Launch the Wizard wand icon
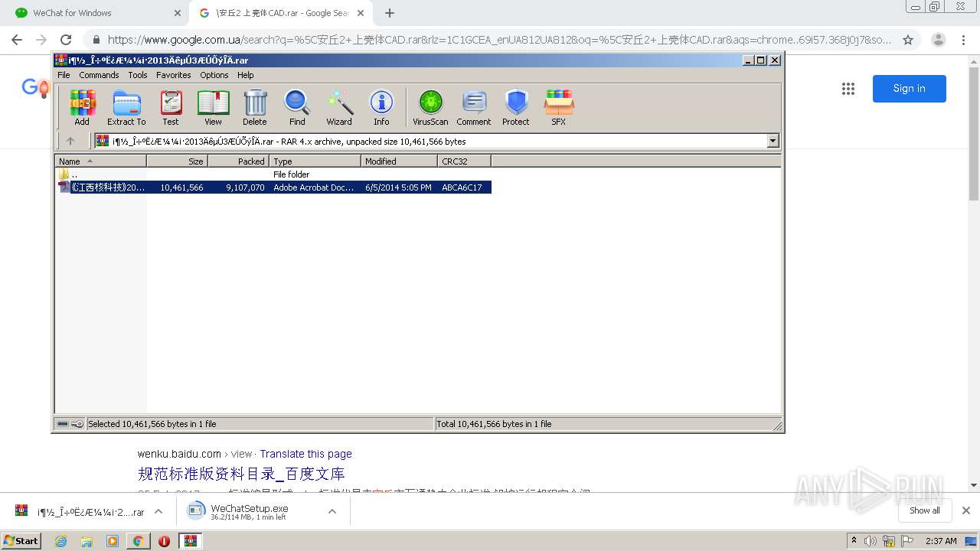 pos(339,107)
